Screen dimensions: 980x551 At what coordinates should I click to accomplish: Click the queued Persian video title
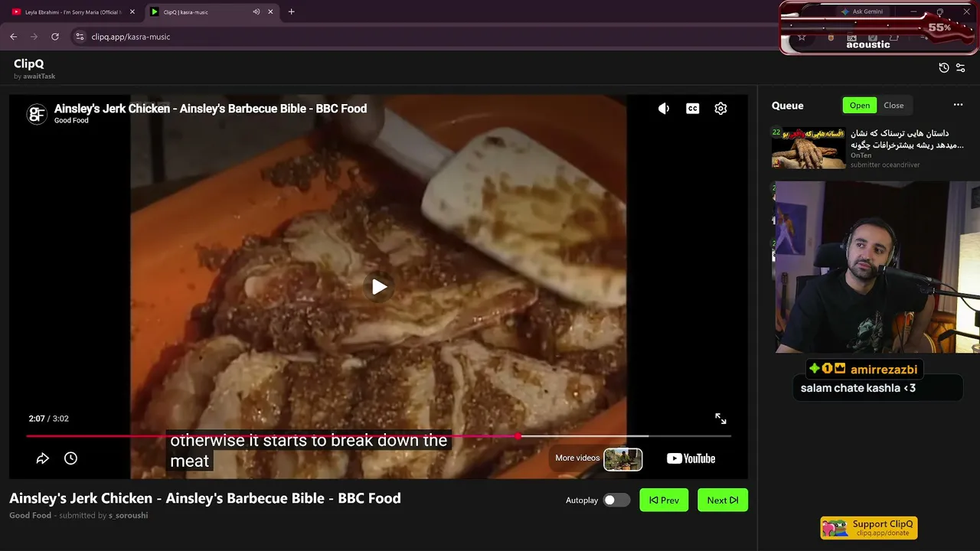tap(907, 139)
